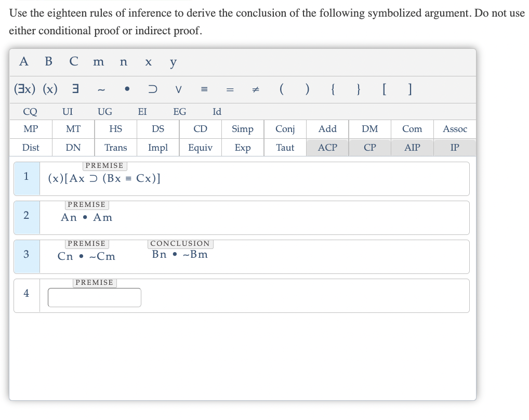529x420 pixels.
Task: Insert the left curly brace symbol
Action: pos(333,89)
